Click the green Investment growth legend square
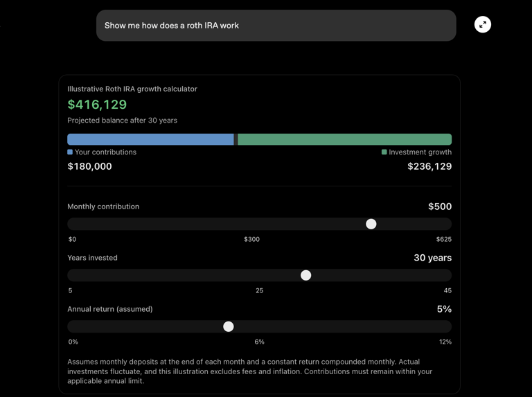 384,152
